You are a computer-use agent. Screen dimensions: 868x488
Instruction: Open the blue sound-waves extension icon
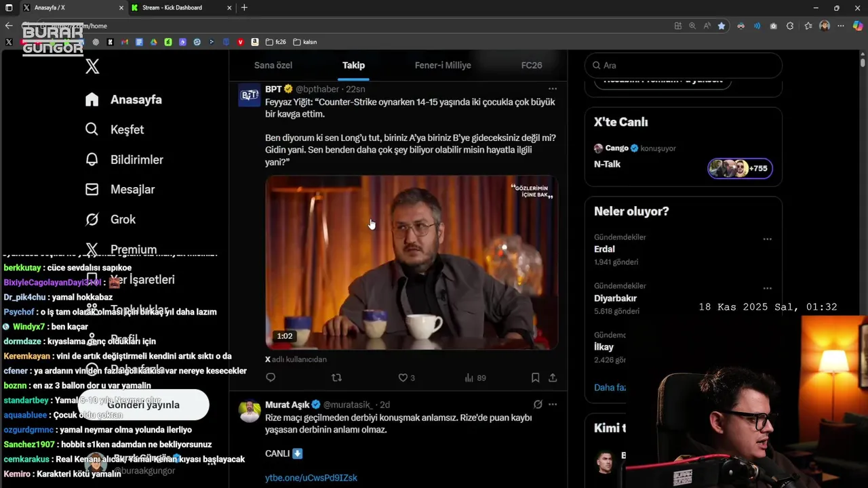[x=757, y=26]
